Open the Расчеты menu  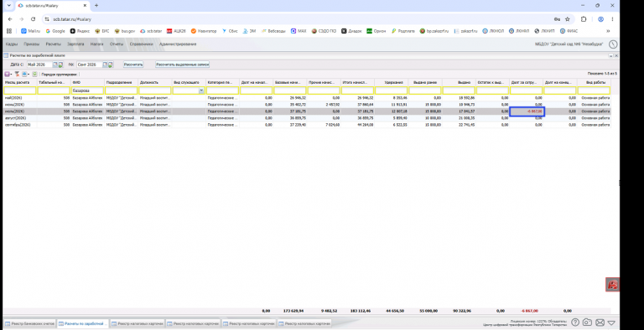(x=53, y=44)
